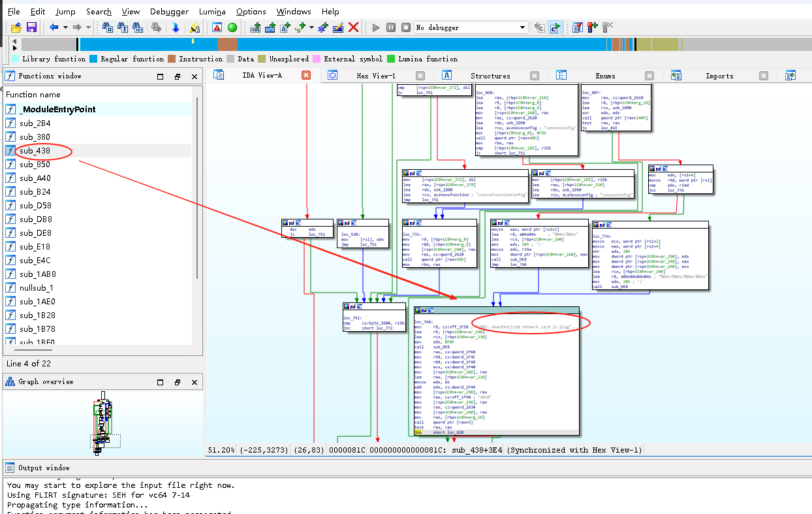The height and width of the screenshot is (514, 812).
Task: Click the highlighted C arrow toolbar icon
Action: pyautogui.click(x=555, y=27)
